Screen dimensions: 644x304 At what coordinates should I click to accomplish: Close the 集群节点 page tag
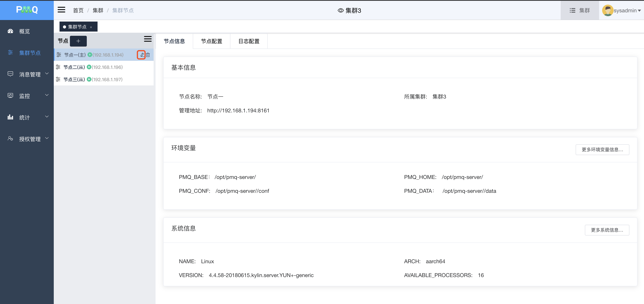[x=91, y=27]
